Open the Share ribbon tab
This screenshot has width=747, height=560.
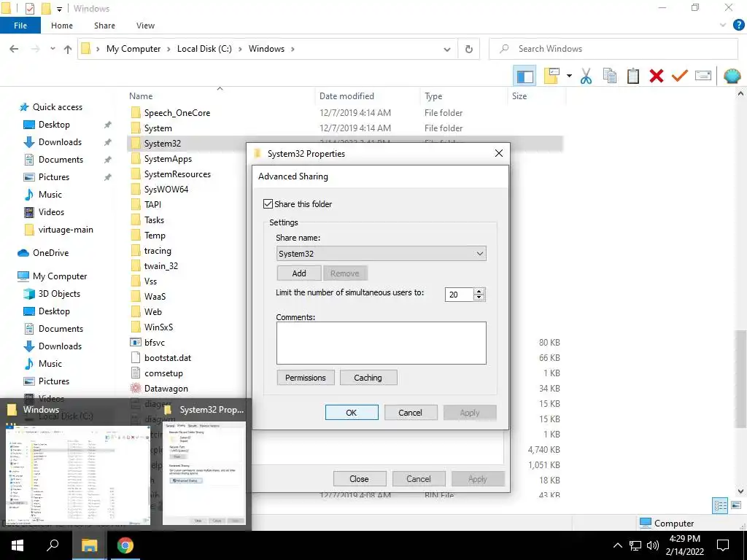104,26
